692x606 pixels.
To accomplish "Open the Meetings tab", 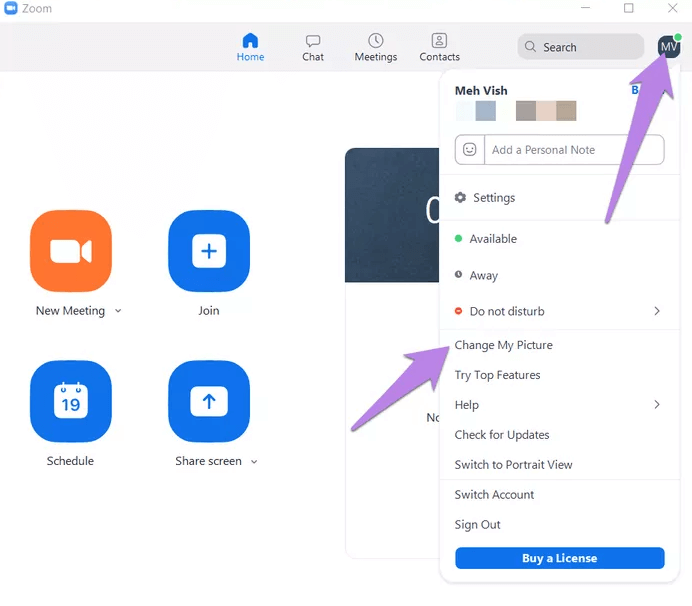I will coord(375,47).
